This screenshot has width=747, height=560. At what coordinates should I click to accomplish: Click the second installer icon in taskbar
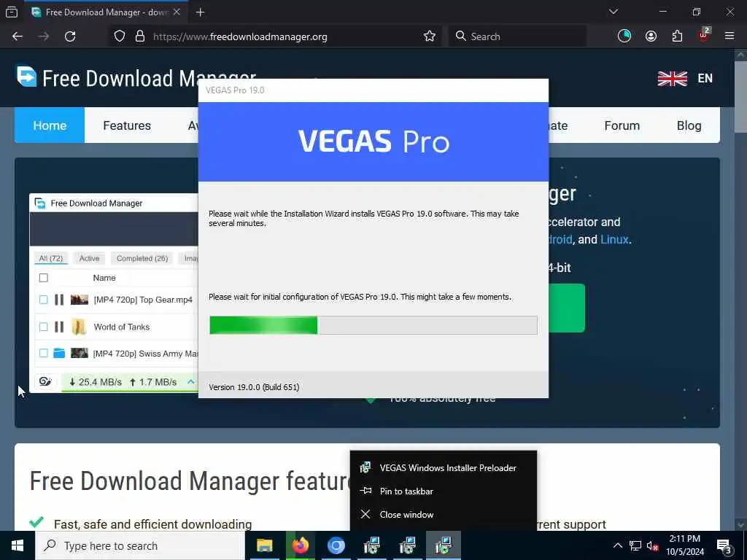coord(407,545)
